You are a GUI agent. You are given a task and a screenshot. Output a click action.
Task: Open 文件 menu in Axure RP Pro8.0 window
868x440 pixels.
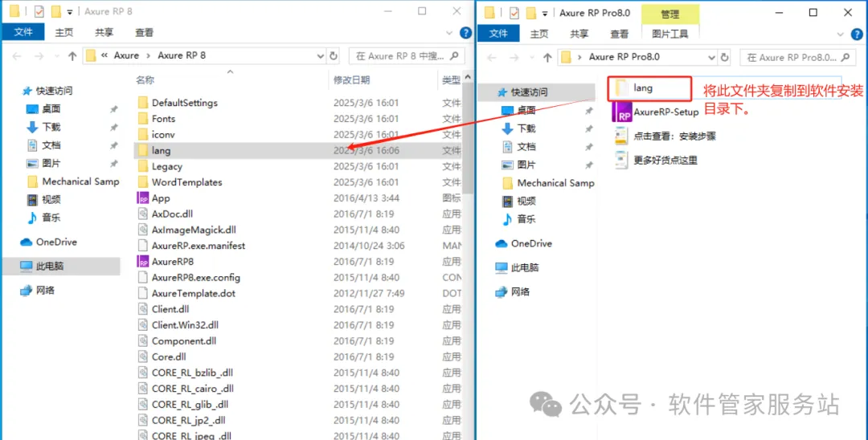coord(498,34)
